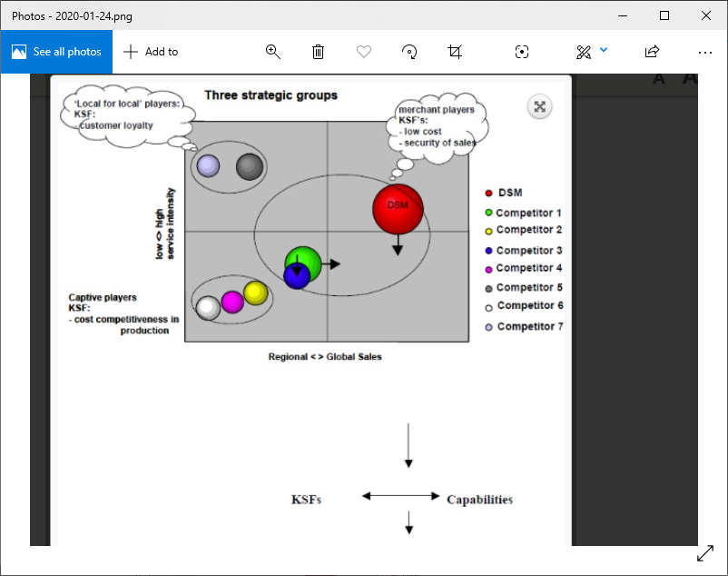
Task: Click the 'Competitor 4' legend text
Action: pyautogui.click(x=529, y=268)
